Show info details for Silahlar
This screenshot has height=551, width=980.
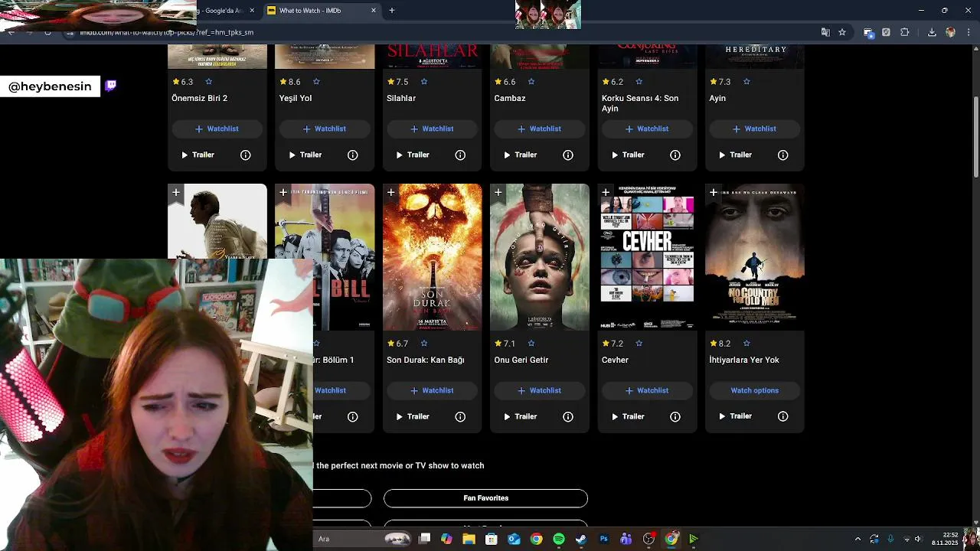[x=460, y=155]
